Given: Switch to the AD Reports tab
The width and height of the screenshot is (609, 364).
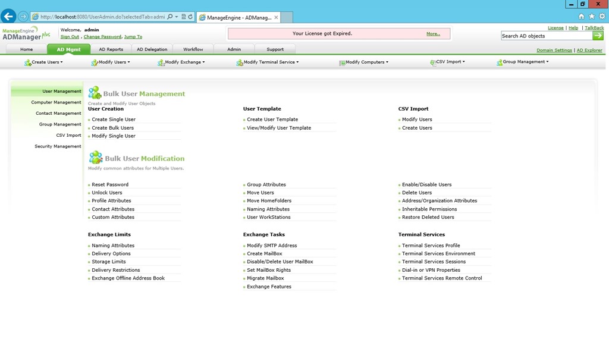Looking at the screenshot, I should click(x=111, y=49).
